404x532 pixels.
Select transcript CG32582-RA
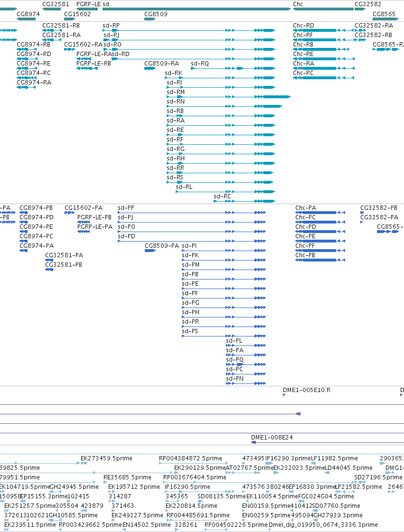click(360, 30)
